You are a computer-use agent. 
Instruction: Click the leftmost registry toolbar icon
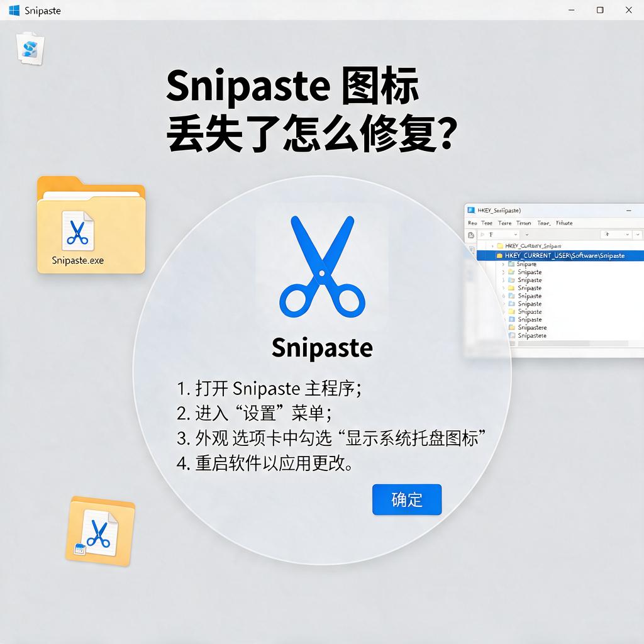[471, 235]
